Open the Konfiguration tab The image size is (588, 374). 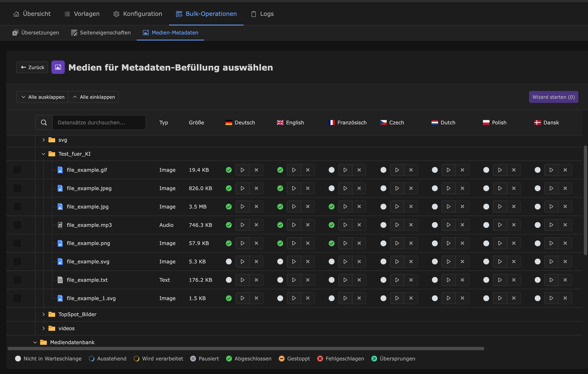[x=138, y=14]
